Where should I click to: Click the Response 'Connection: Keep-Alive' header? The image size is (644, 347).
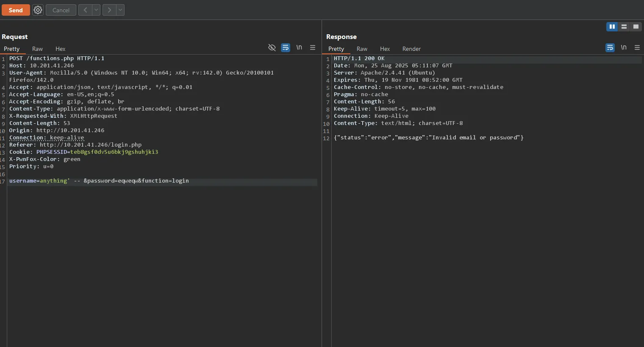[371, 116]
